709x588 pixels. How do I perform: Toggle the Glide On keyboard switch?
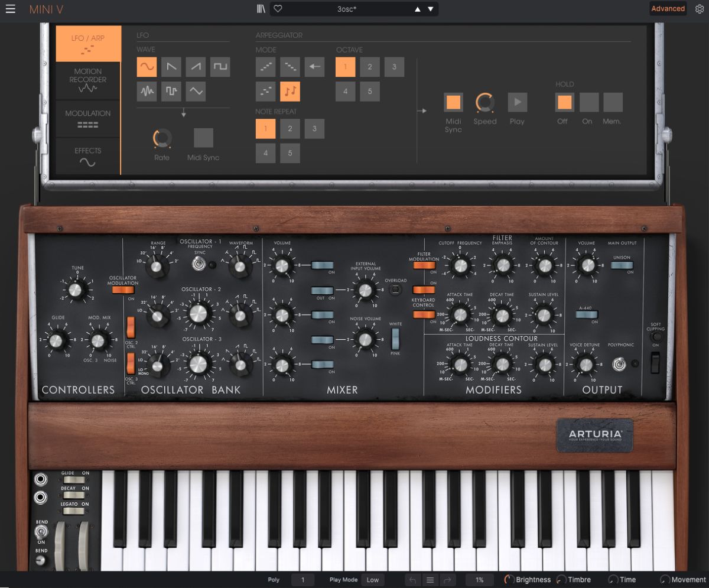tap(74, 480)
